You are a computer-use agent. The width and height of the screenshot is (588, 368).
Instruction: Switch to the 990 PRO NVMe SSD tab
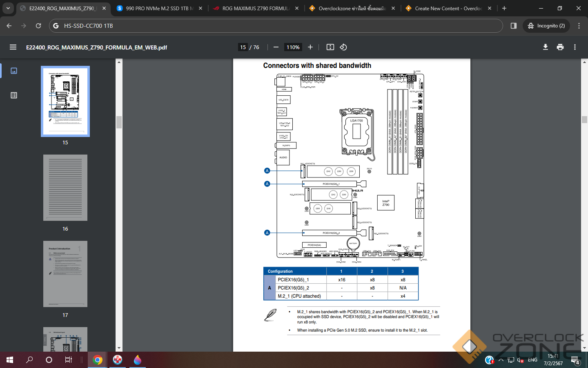pos(159,8)
